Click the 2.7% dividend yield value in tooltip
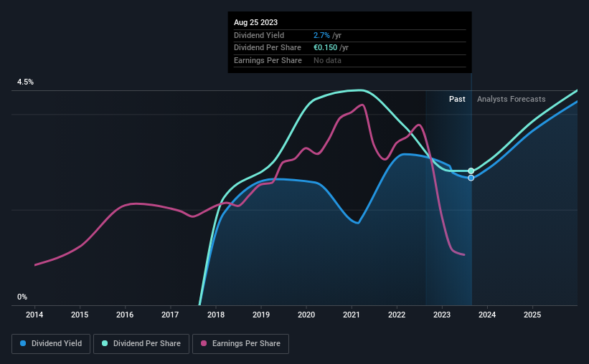The width and height of the screenshot is (589, 364). [321, 35]
